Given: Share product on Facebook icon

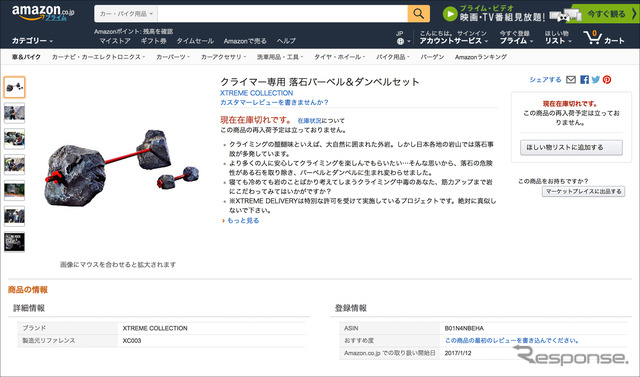Looking at the screenshot, I should (x=584, y=80).
